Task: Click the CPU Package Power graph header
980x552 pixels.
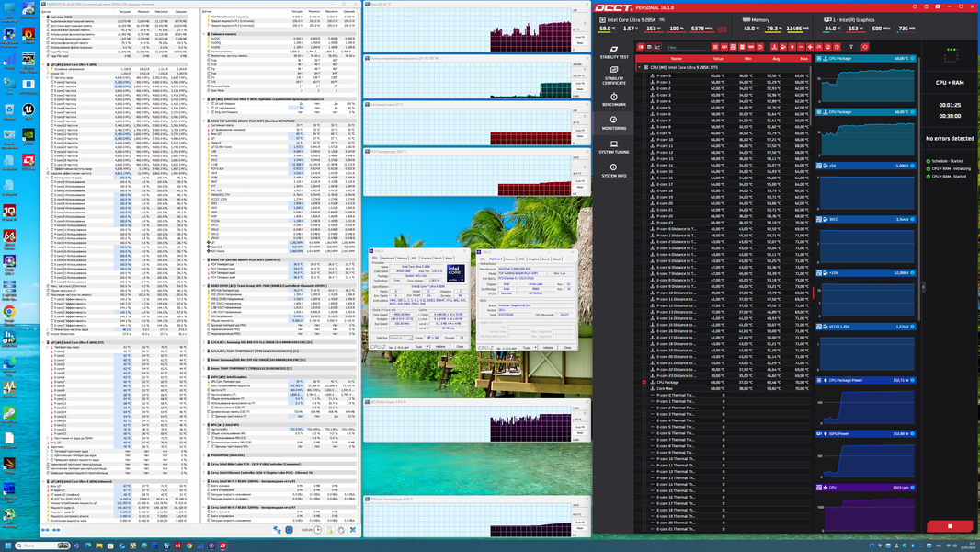Action: click(x=866, y=380)
